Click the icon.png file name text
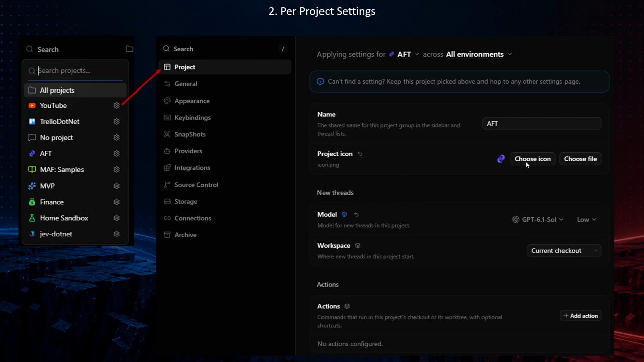Image resolution: width=644 pixels, height=362 pixels. [x=328, y=165]
